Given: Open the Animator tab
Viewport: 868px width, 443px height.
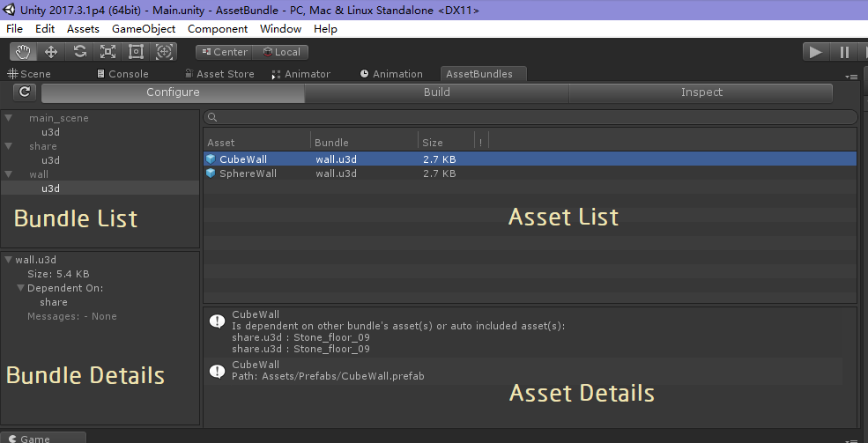Looking at the screenshot, I should (x=301, y=74).
